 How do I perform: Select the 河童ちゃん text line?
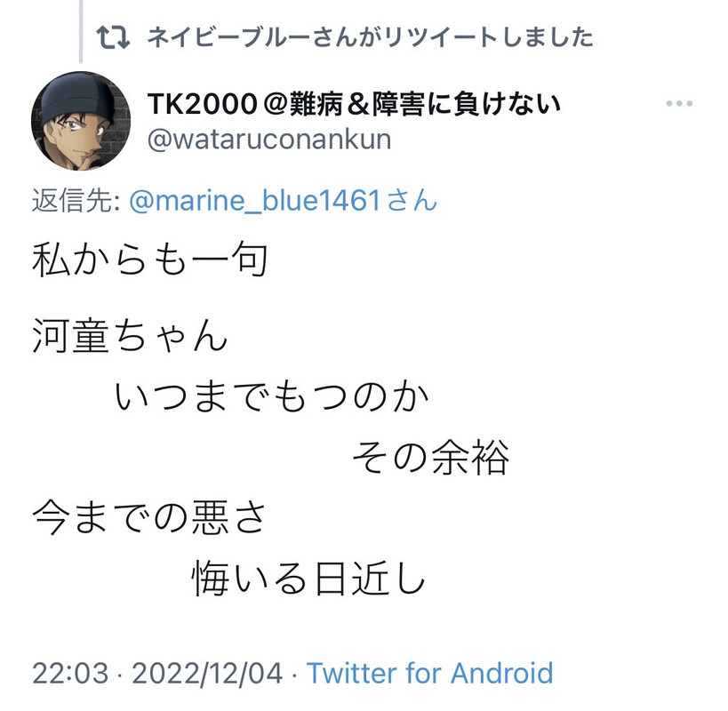coord(130,336)
